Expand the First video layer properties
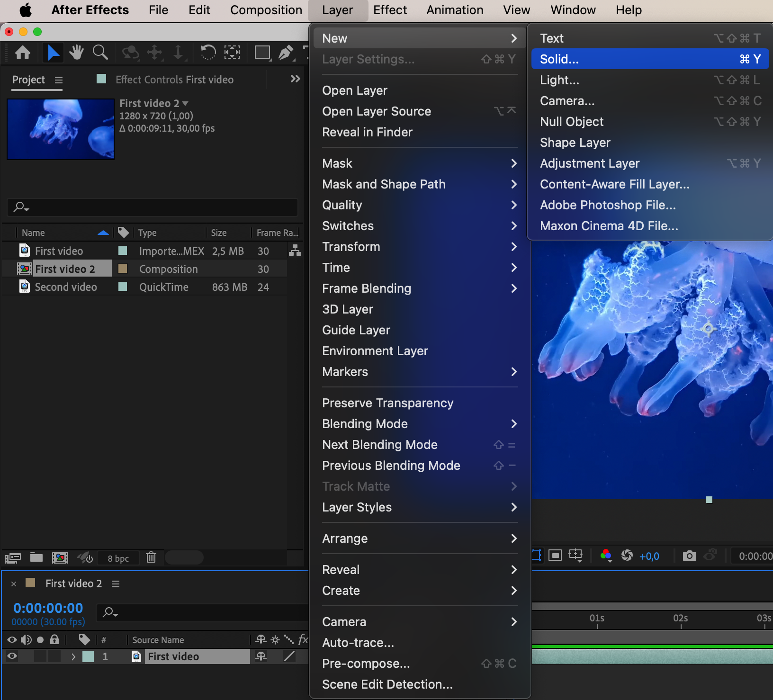The height and width of the screenshot is (700, 773). tap(73, 656)
